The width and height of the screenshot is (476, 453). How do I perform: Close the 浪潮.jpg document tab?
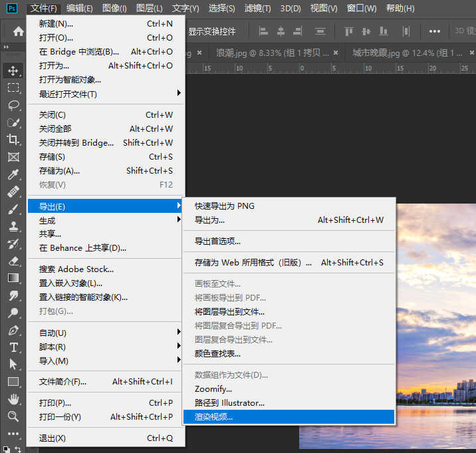click(335, 53)
